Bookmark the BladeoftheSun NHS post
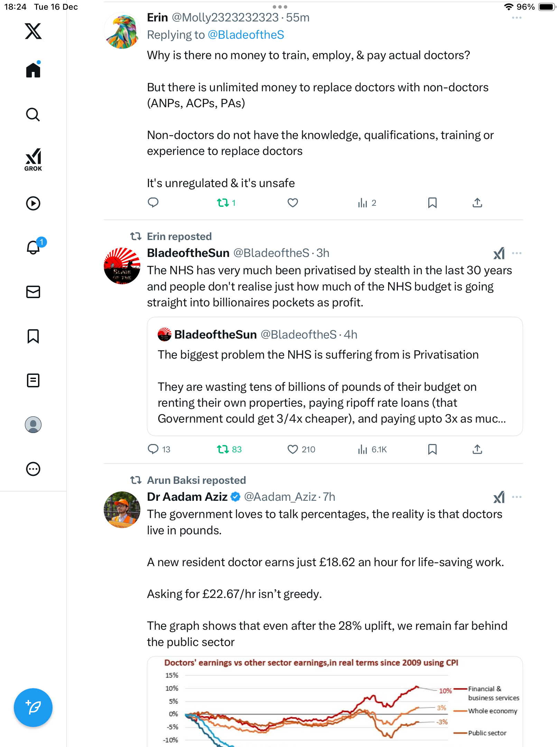 432,449
